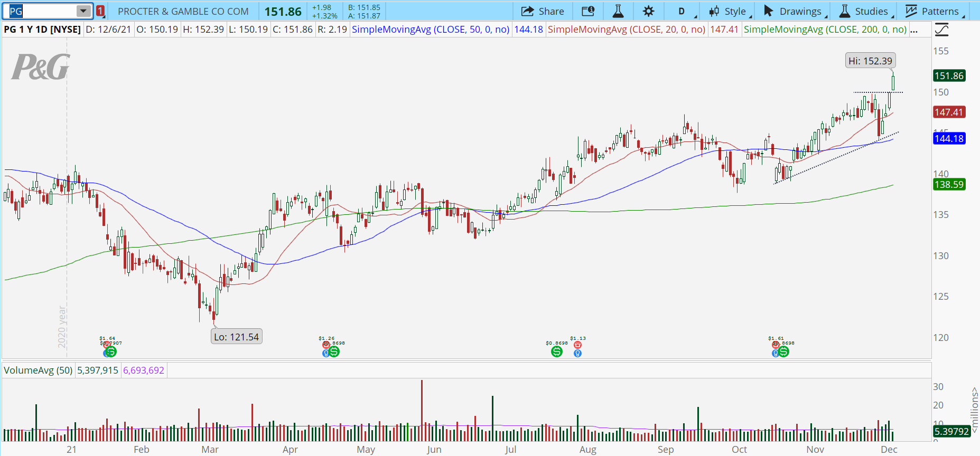Click the '<millions>' volume axis label
The height and width of the screenshot is (456, 980).
click(x=975, y=410)
